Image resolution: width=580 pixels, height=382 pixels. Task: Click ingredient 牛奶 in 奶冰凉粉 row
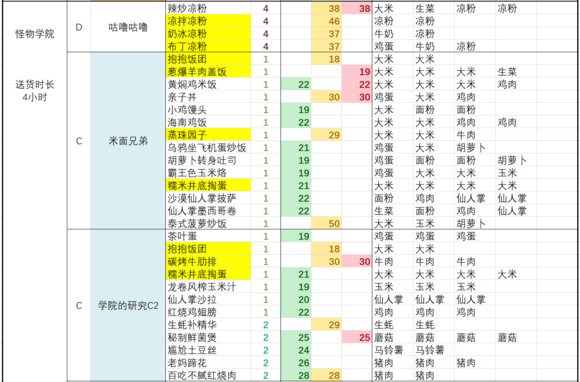pyautogui.click(x=384, y=34)
